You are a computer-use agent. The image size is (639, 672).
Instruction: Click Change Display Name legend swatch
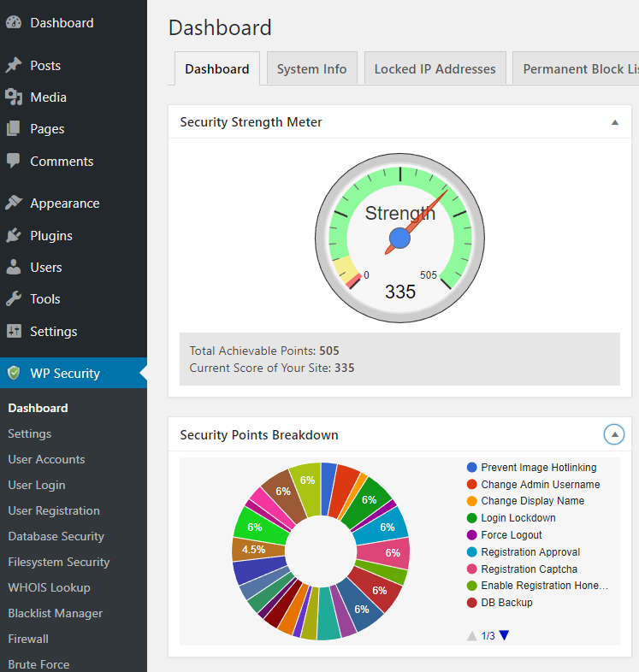(471, 501)
